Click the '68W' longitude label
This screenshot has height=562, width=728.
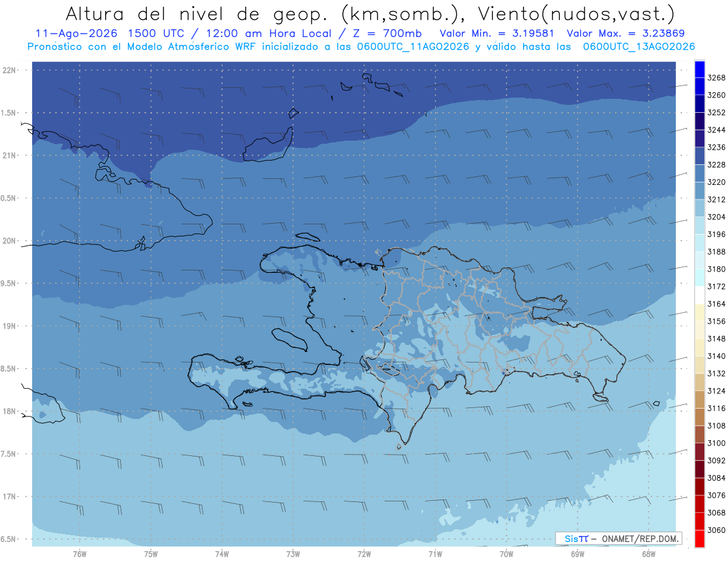click(649, 554)
